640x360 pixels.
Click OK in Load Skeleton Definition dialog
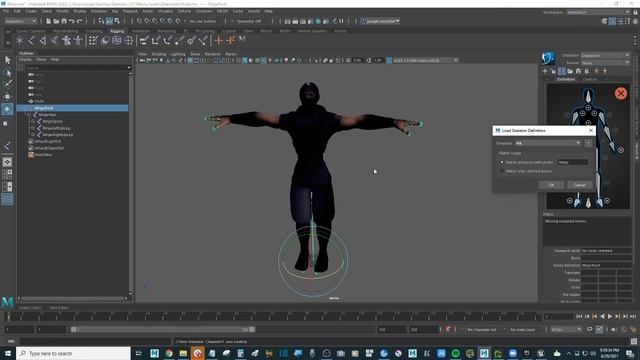pyautogui.click(x=551, y=185)
